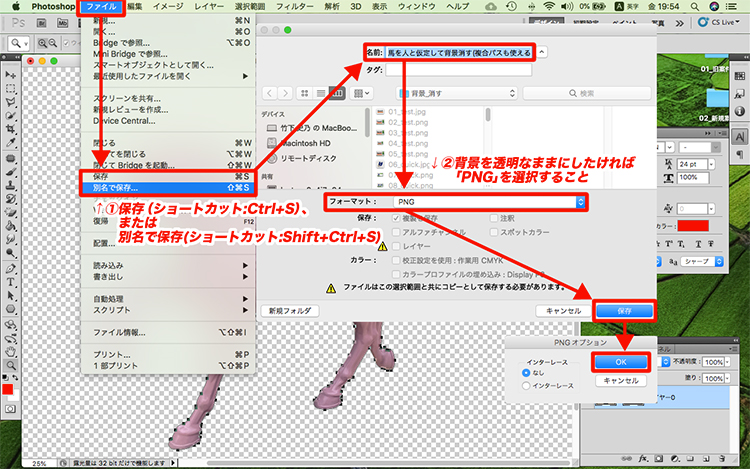
Task: Open the 不透明度 100% dropdown arrow
Action: click(727, 362)
